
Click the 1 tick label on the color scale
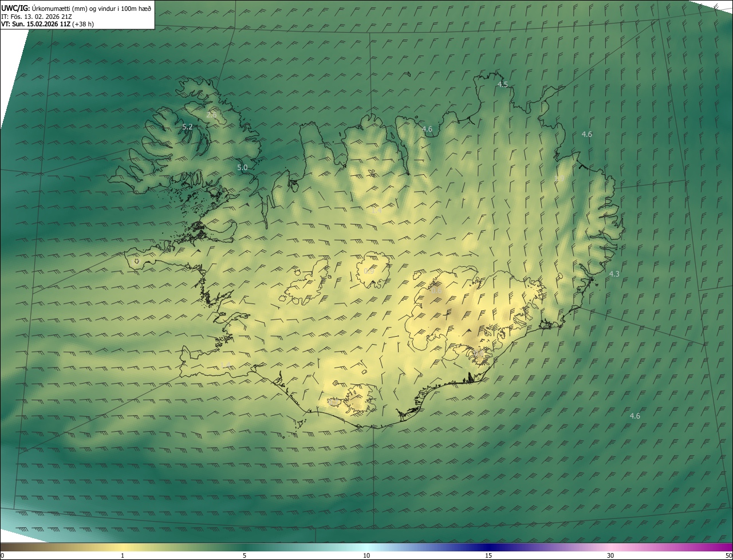pyautogui.click(x=123, y=555)
